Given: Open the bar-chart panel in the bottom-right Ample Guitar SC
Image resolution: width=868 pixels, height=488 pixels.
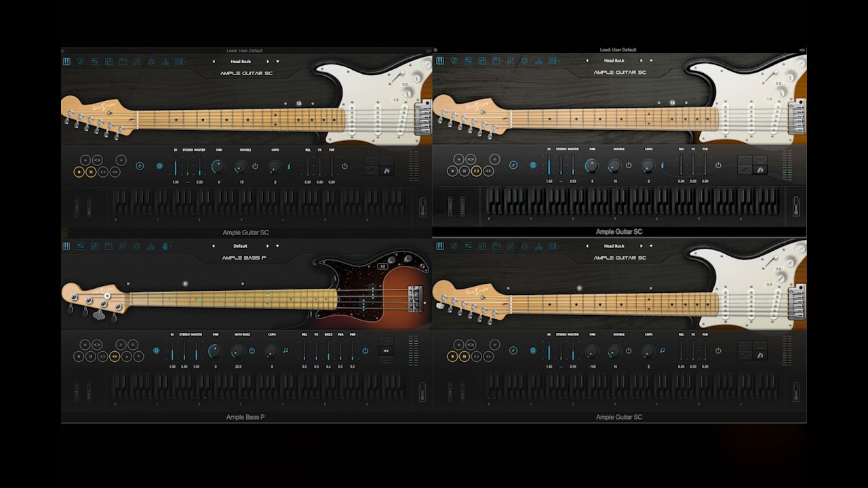Looking at the screenshot, I should click(x=538, y=246).
